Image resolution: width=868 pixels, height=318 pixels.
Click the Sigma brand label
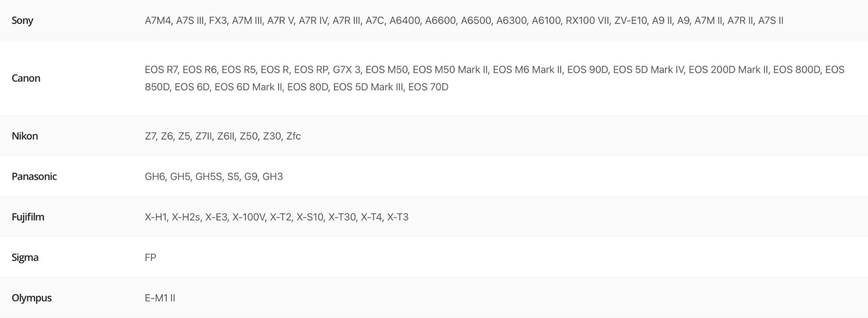pyautogui.click(x=25, y=257)
